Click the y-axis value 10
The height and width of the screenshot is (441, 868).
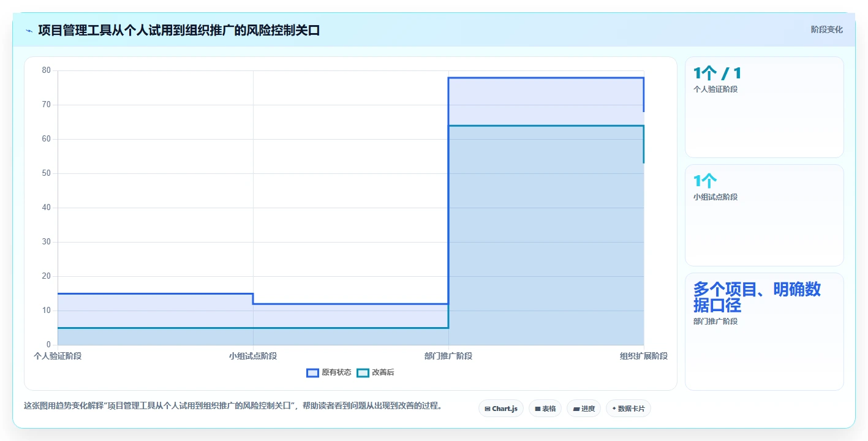click(46, 311)
